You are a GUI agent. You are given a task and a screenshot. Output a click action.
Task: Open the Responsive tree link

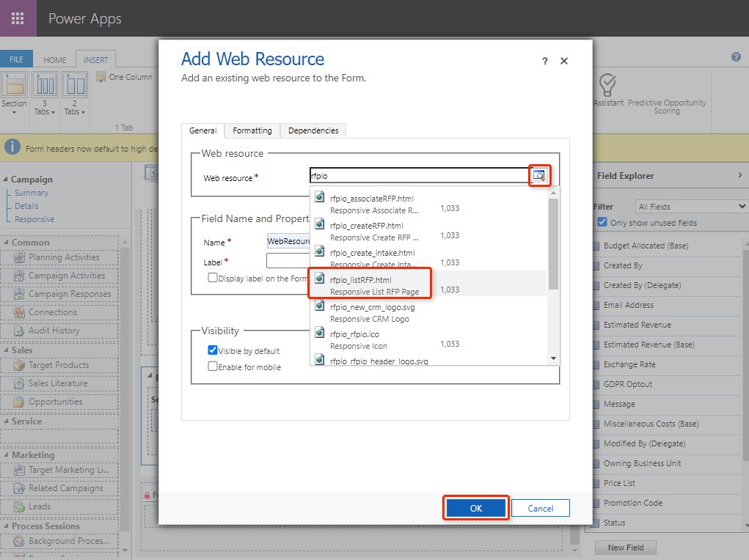tap(34, 219)
